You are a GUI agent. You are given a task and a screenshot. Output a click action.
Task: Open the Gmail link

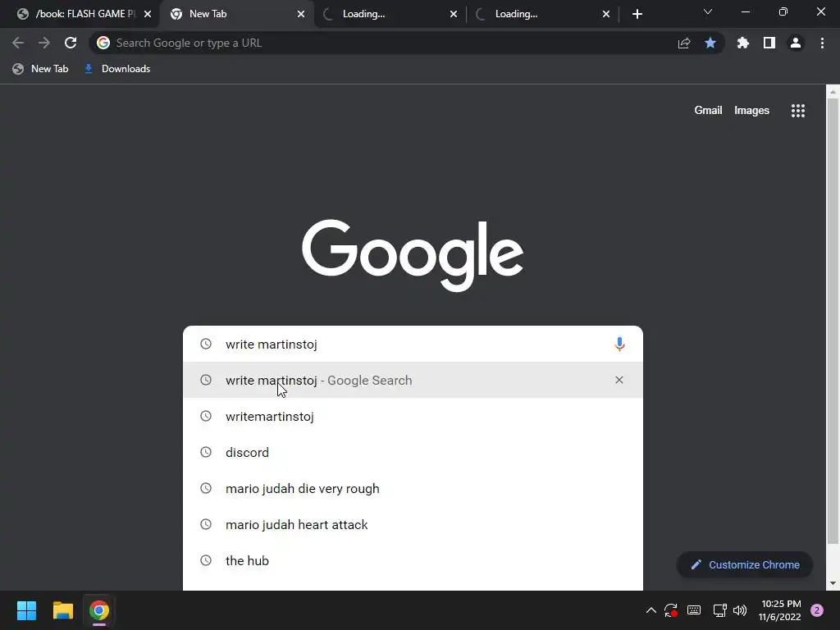[708, 111]
